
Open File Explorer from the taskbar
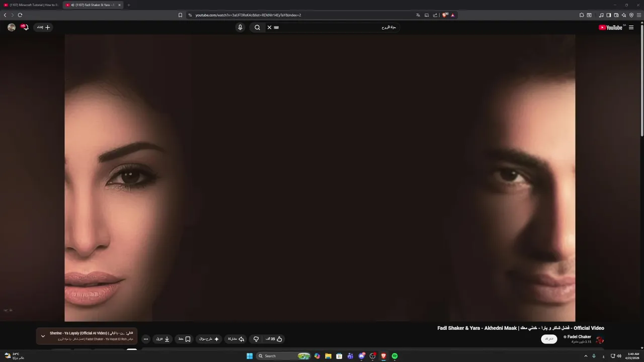328,356
